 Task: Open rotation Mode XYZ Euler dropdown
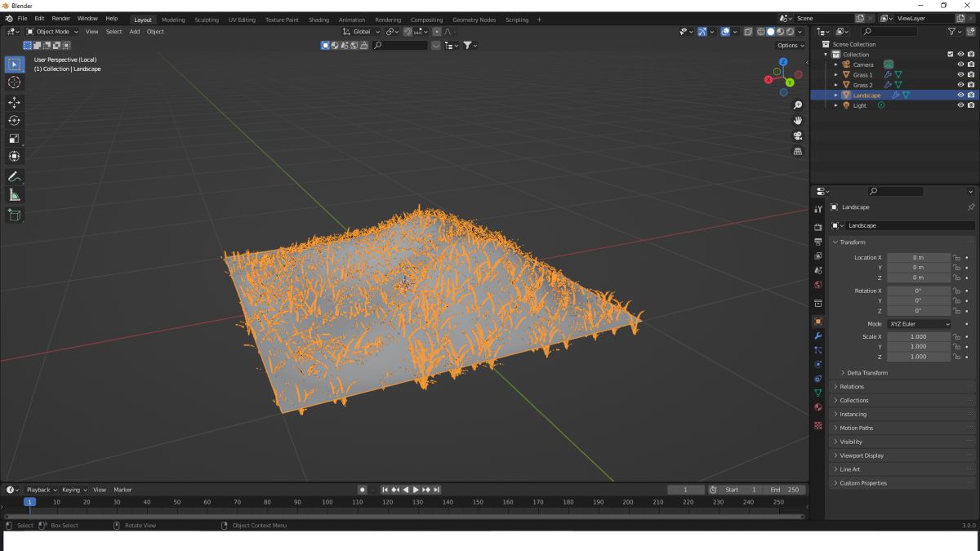tap(919, 324)
